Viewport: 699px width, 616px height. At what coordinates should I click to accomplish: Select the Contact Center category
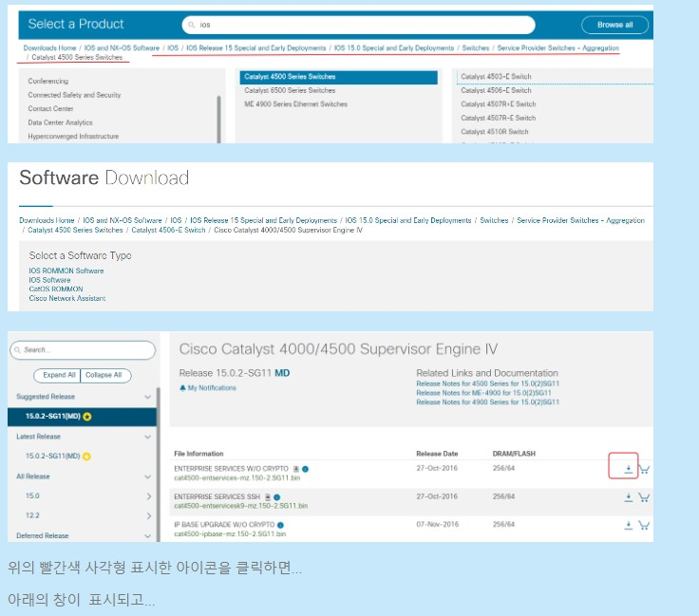pyautogui.click(x=50, y=109)
